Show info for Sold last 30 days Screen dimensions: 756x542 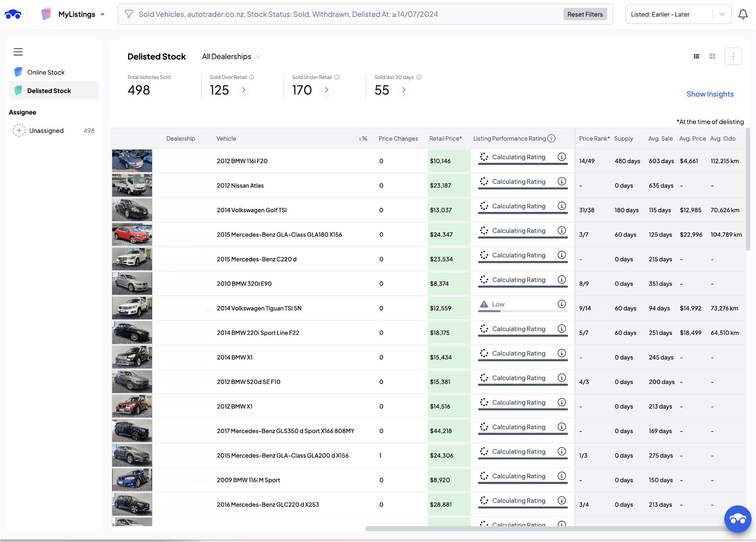[419, 77]
